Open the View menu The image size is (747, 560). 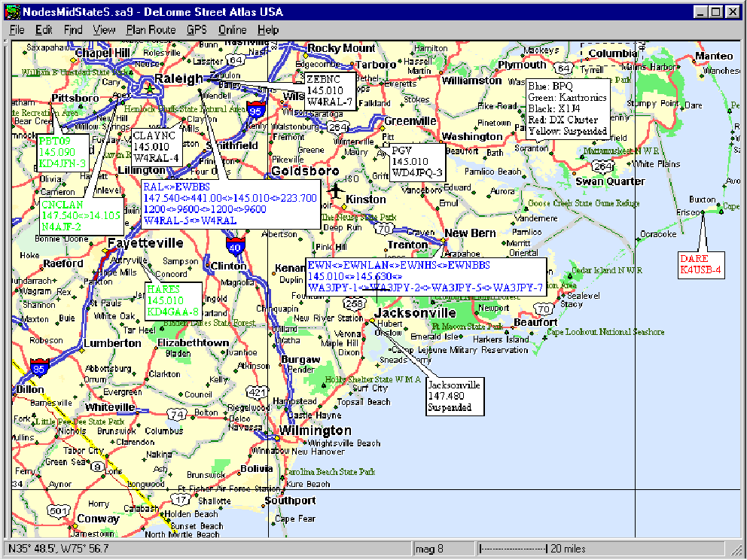click(104, 30)
